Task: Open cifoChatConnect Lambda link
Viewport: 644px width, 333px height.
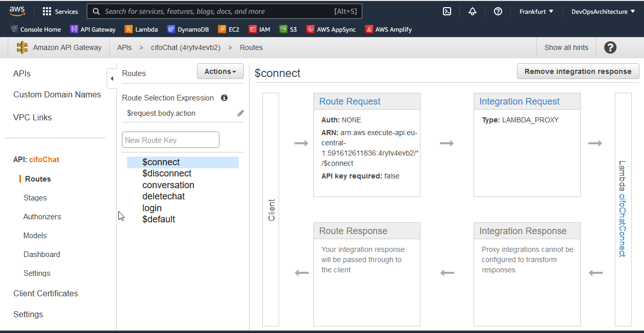Action: (x=623, y=225)
